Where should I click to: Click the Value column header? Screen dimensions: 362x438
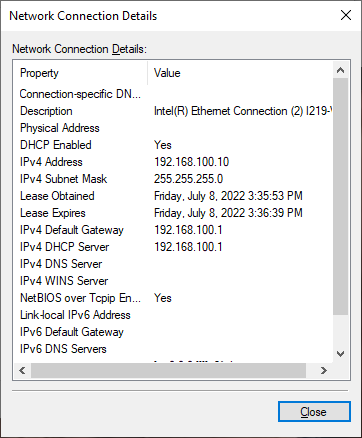[x=240, y=73]
